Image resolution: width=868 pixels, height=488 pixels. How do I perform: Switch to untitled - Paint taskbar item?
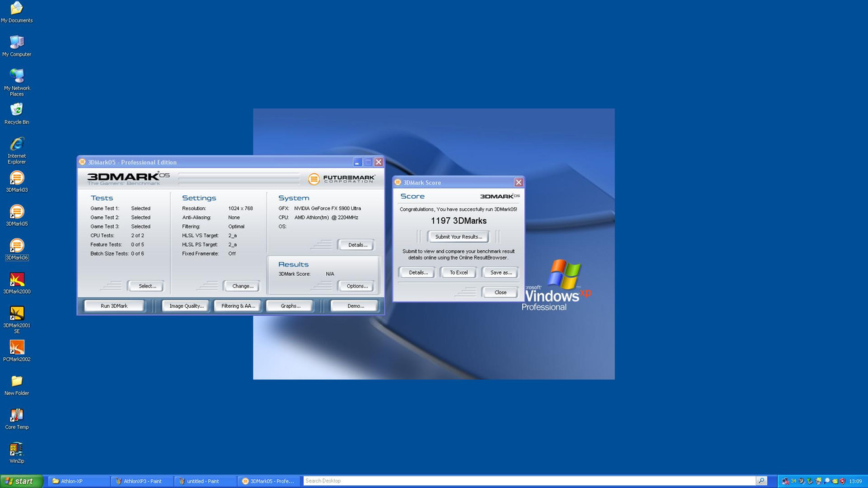coord(206,481)
